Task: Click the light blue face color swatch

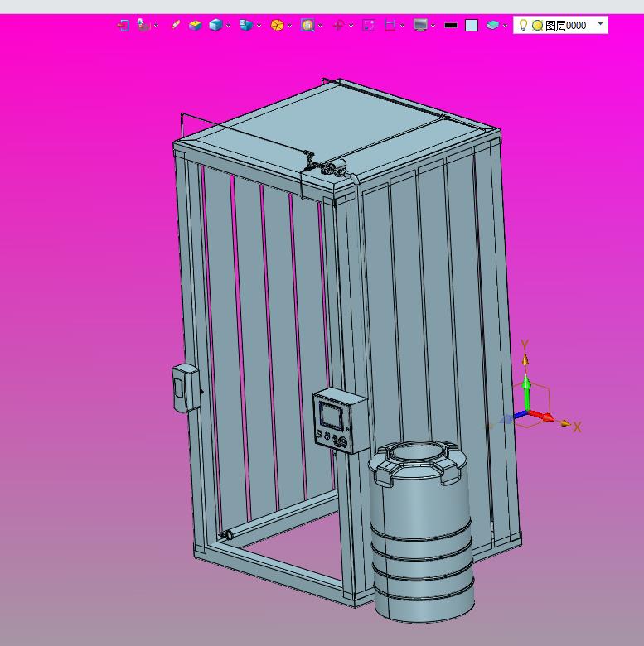Action: coord(472,26)
